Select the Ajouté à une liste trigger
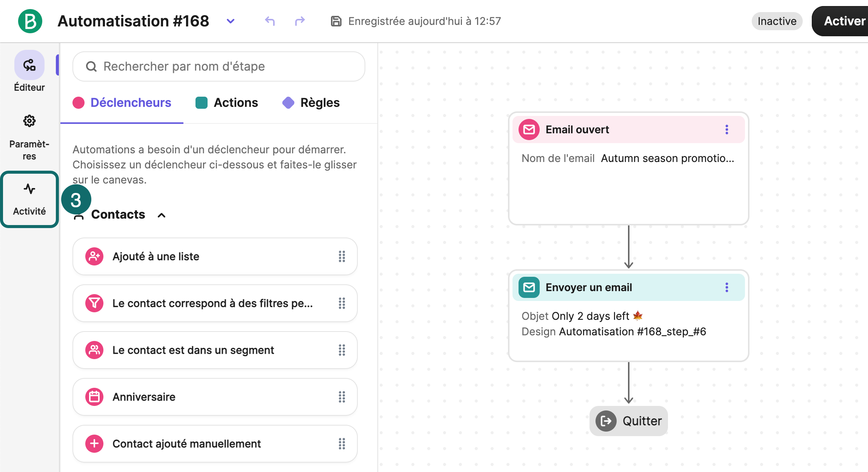868x472 pixels. pyautogui.click(x=215, y=256)
